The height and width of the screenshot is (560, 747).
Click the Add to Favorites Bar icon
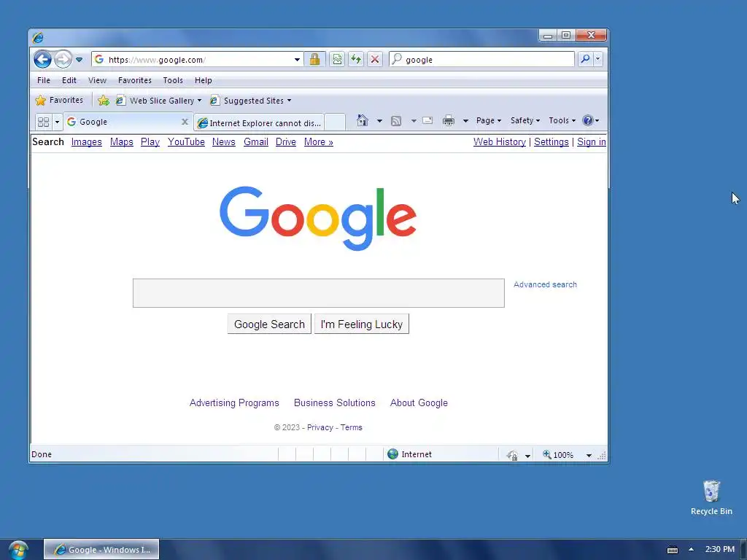(x=103, y=101)
